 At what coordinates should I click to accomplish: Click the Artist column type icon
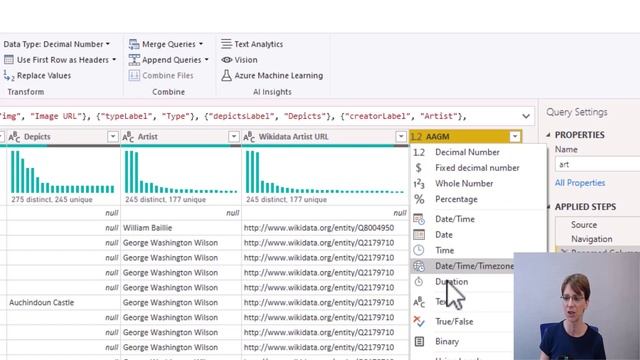[128, 137]
